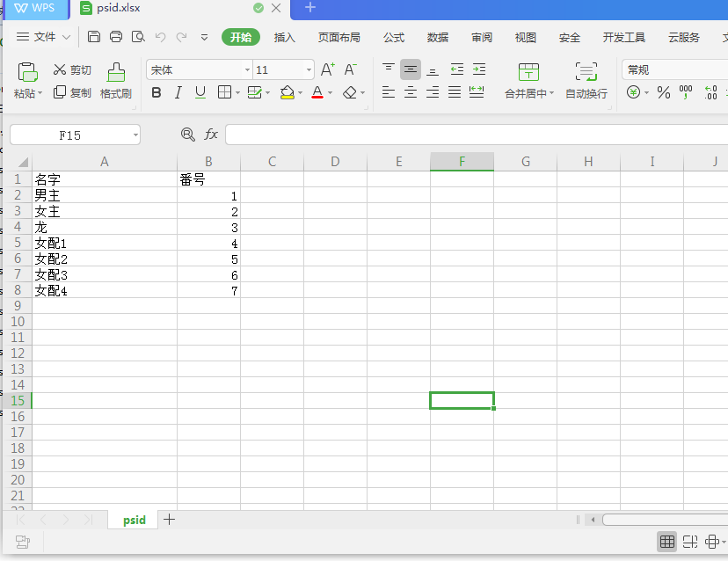Viewport: 728px width, 561px height.
Task: Toggle underline formatting
Action: click(200, 92)
